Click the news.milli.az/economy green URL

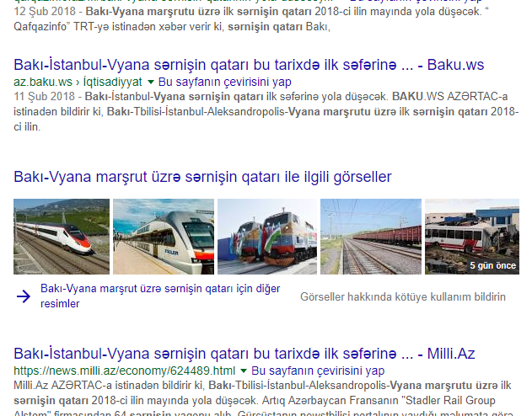124,371
